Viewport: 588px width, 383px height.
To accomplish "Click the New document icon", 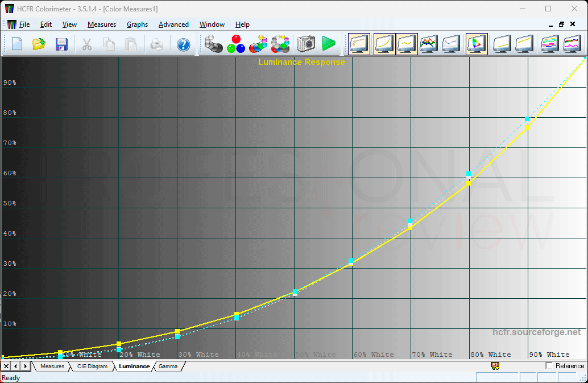I will 17,44.
